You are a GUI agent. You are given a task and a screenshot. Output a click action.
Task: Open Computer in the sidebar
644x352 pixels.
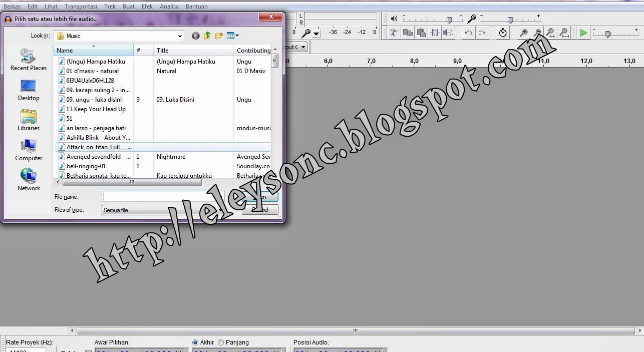point(29,151)
